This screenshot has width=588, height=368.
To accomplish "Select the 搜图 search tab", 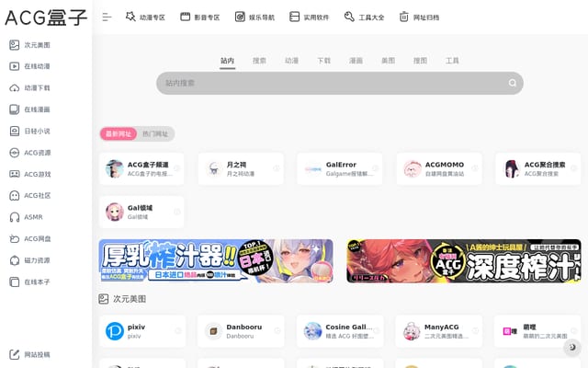I will [420, 61].
